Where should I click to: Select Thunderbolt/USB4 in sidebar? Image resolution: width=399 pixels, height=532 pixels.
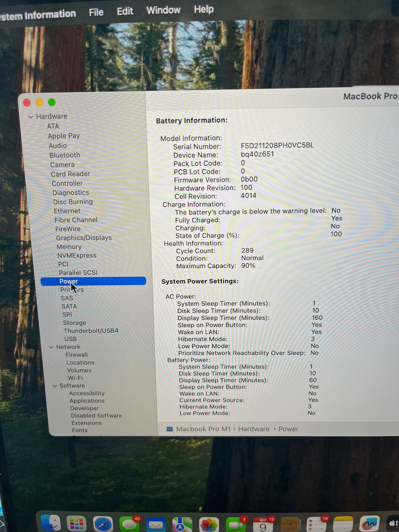(x=91, y=331)
